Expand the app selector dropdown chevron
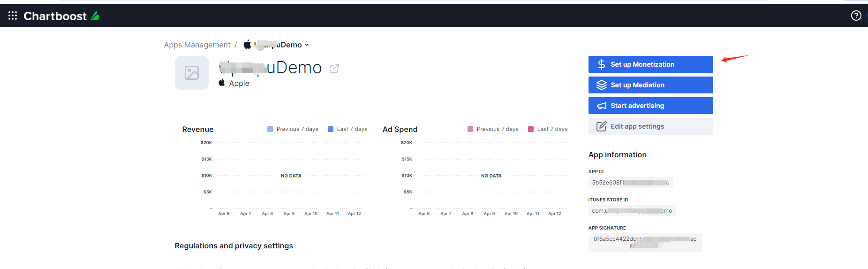868x269 pixels. pos(307,45)
